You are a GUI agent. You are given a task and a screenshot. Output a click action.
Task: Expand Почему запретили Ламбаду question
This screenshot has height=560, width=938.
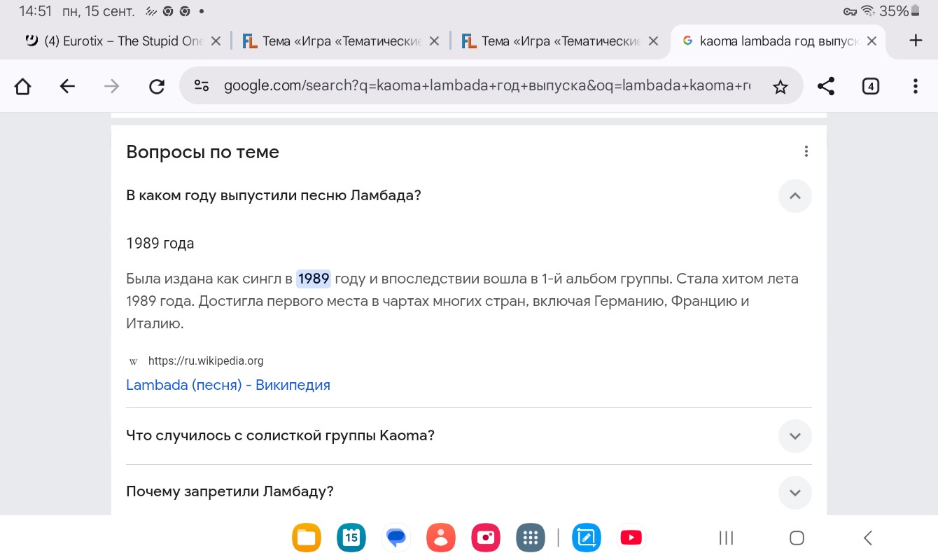(x=794, y=493)
